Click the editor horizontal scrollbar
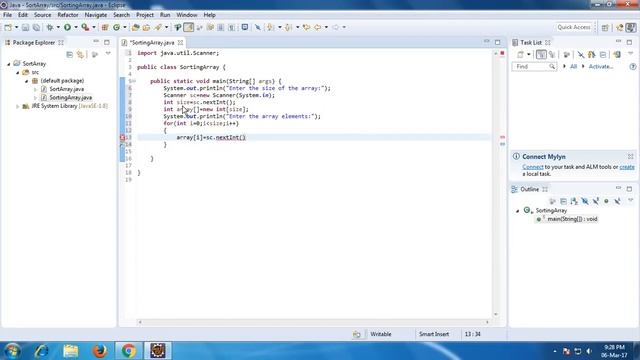The width and height of the screenshot is (640, 360). click(313, 322)
